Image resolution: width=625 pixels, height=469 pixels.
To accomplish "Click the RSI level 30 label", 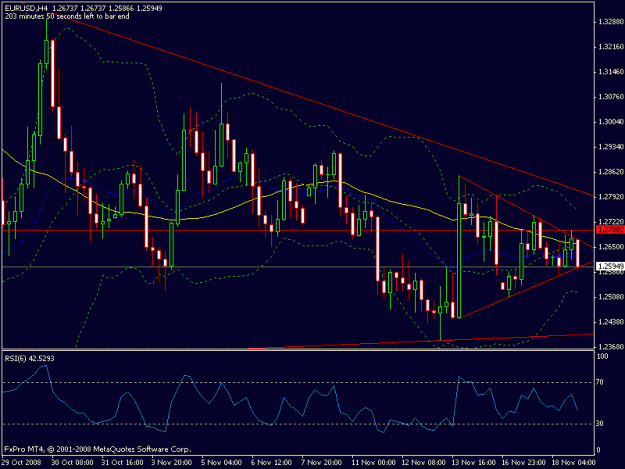I will (x=600, y=424).
